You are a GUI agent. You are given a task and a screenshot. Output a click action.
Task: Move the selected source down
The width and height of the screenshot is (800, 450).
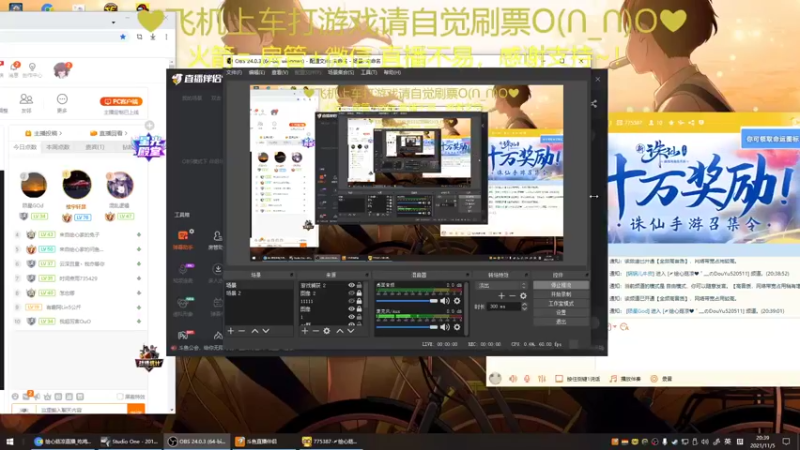(351, 331)
